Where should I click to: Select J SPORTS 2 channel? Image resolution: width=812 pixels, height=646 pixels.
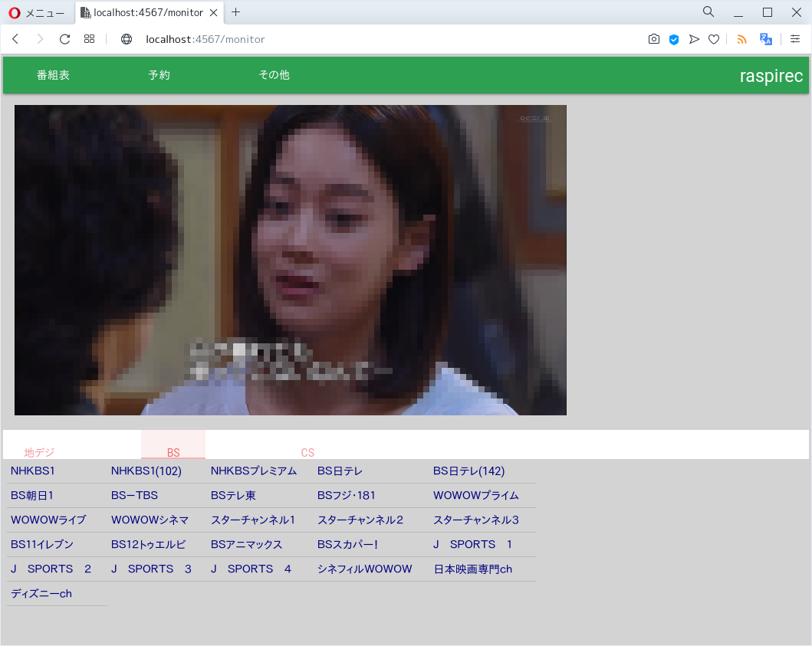51,569
